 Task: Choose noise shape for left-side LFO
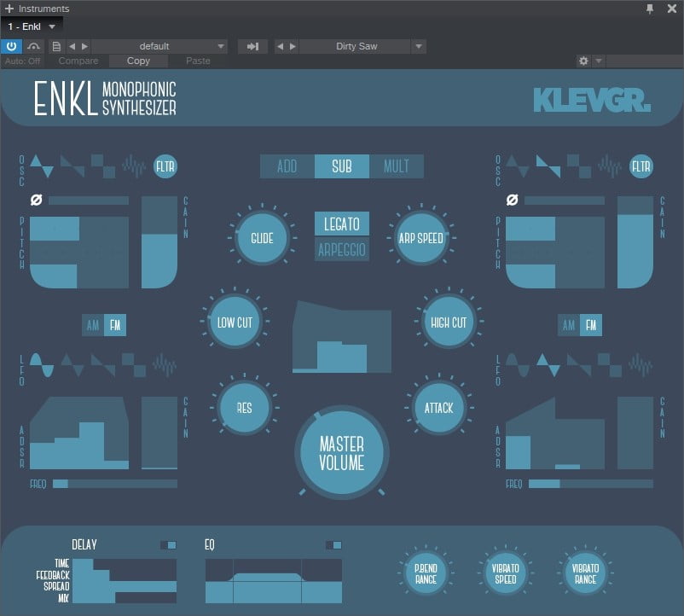click(165, 365)
